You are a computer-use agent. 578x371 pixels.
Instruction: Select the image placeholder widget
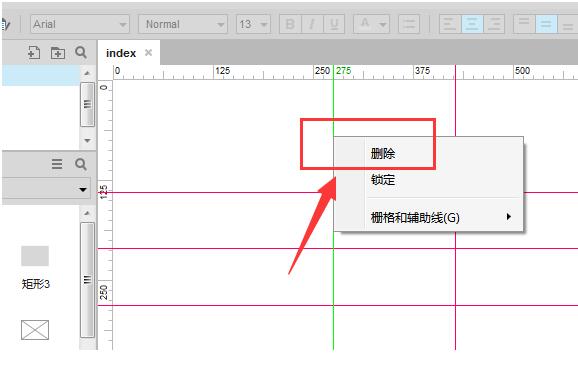click(x=35, y=330)
